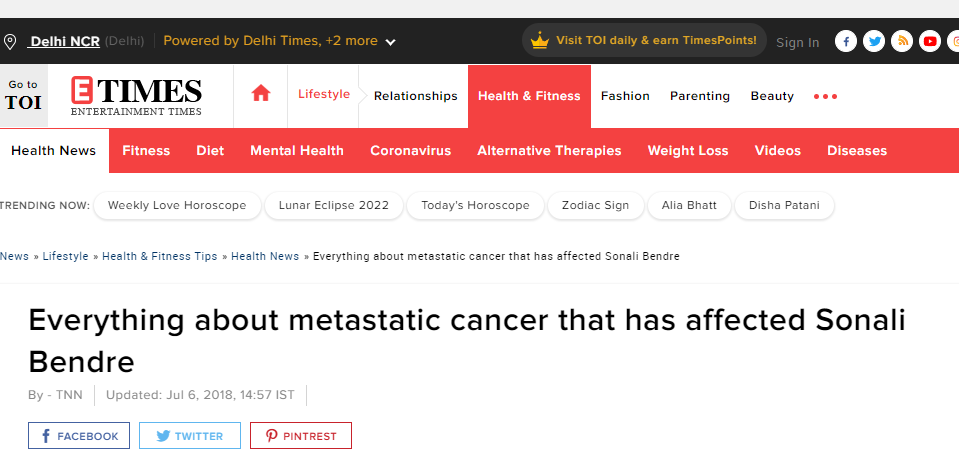Image resolution: width=959 pixels, height=456 pixels.
Task: Share article on Pintrest button
Action: pyautogui.click(x=301, y=436)
